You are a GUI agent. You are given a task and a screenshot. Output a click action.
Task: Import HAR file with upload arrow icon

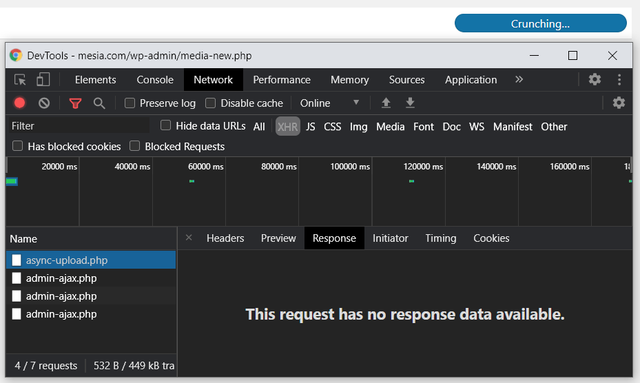(386, 103)
